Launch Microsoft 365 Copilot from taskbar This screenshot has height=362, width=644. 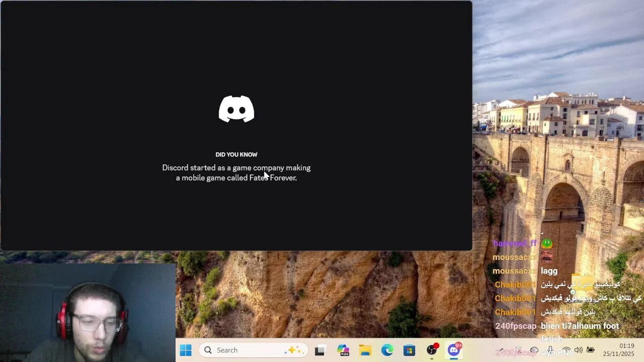(343, 350)
